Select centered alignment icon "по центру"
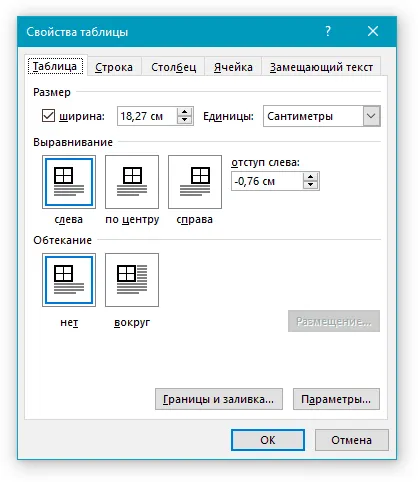Screen dimensions: 418x482 [x=132, y=182]
